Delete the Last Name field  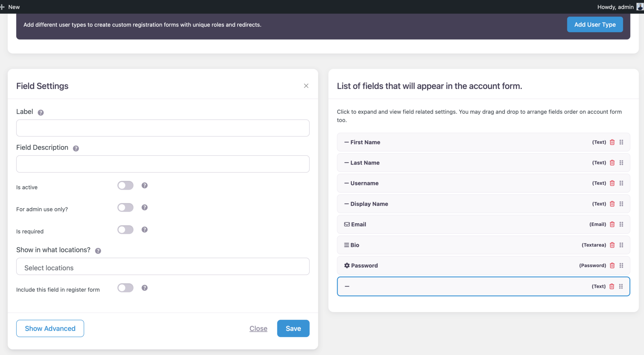tap(612, 163)
